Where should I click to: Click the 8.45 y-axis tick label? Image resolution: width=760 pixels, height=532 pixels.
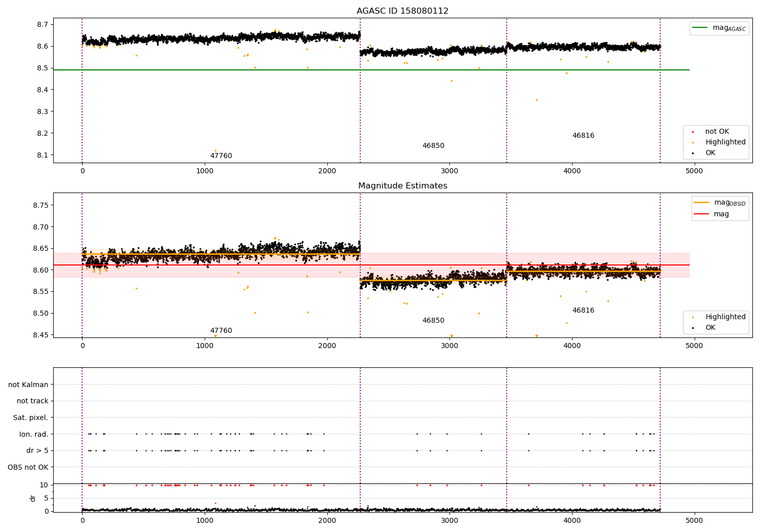coord(41,335)
